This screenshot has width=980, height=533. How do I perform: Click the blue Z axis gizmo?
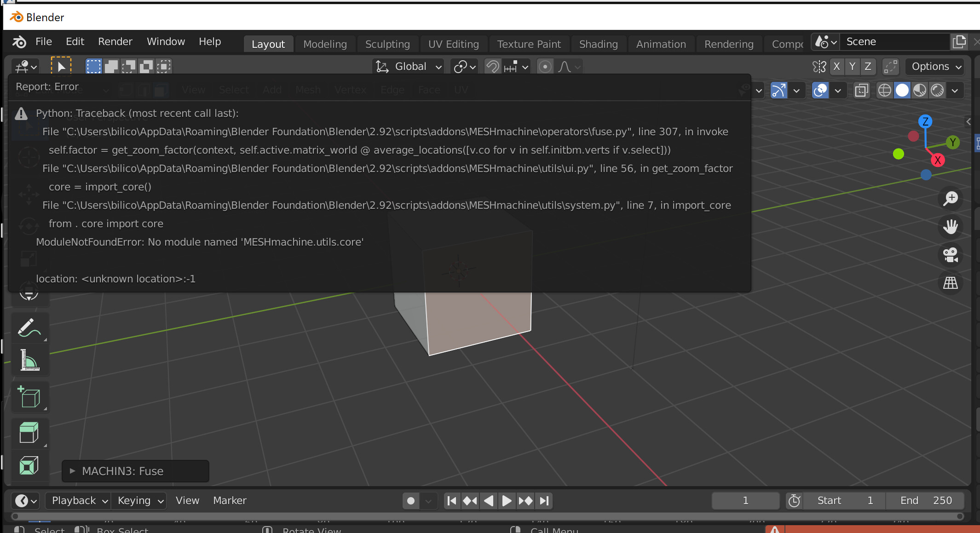(x=925, y=121)
